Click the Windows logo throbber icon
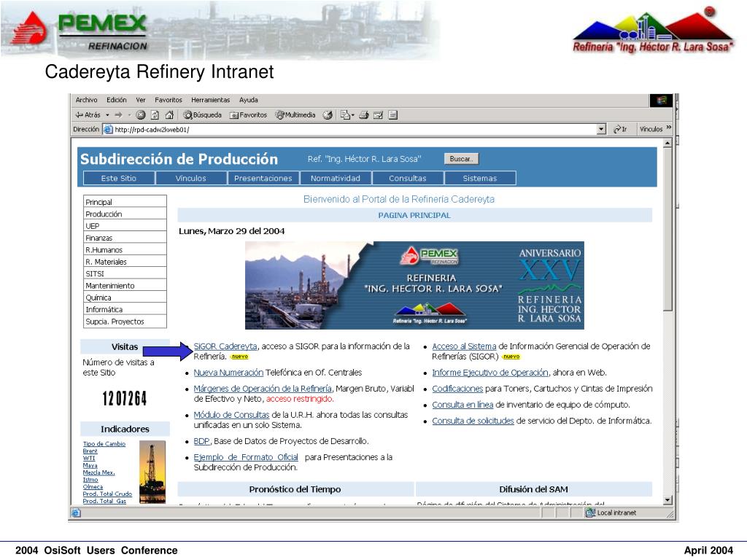 (x=661, y=100)
